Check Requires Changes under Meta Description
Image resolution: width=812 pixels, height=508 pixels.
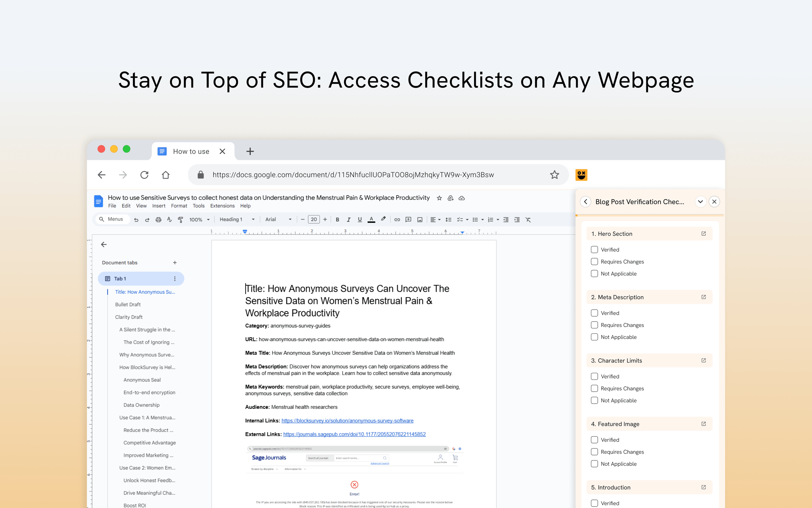click(594, 325)
